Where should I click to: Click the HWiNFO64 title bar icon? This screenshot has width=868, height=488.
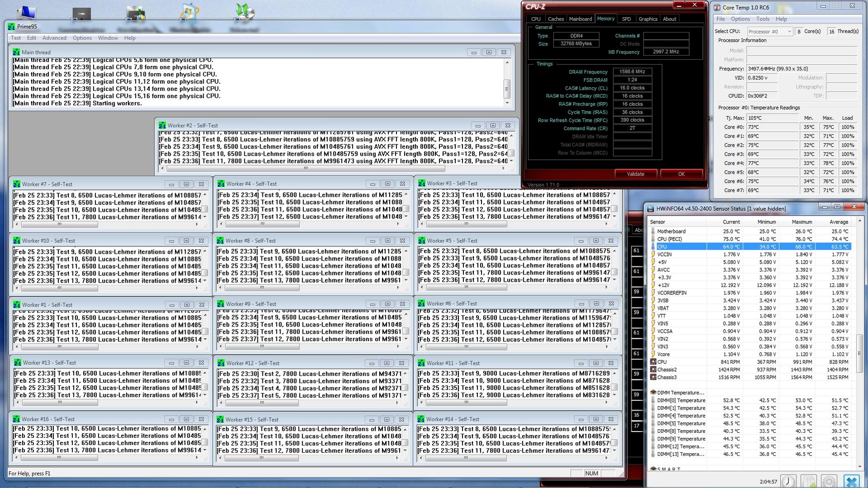click(651, 209)
